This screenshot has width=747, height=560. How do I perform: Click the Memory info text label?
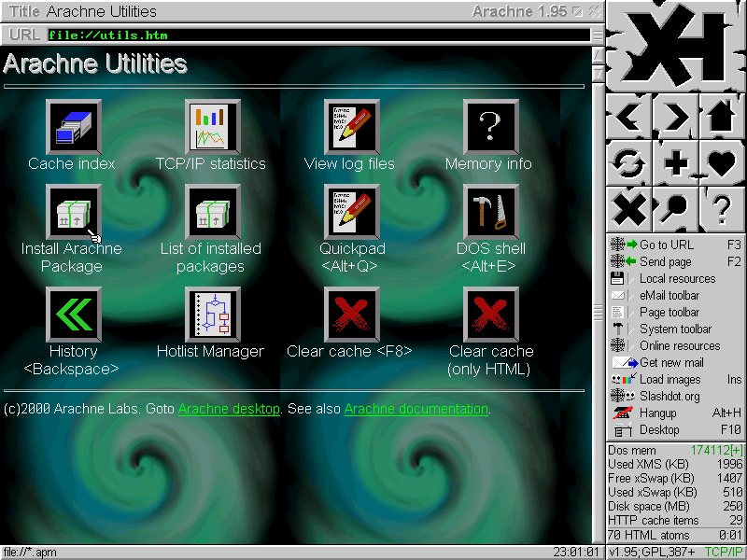(x=488, y=164)
